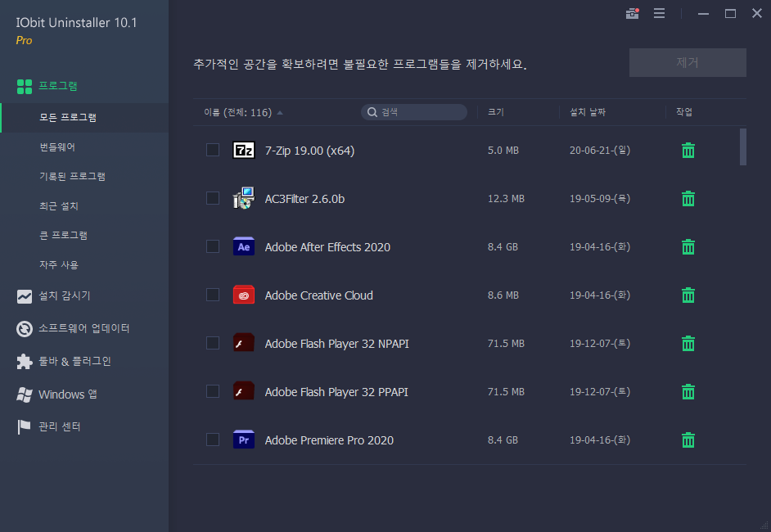
Task: Open the 번들웨어 section
Action: (x=57, y=147)
